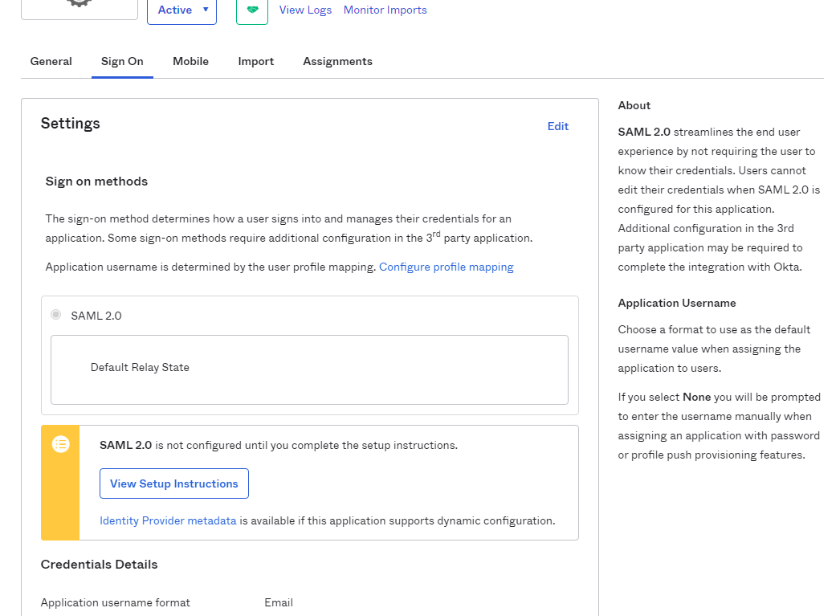Click the Email username format value
840x616 pixels.
click(279, 602)
